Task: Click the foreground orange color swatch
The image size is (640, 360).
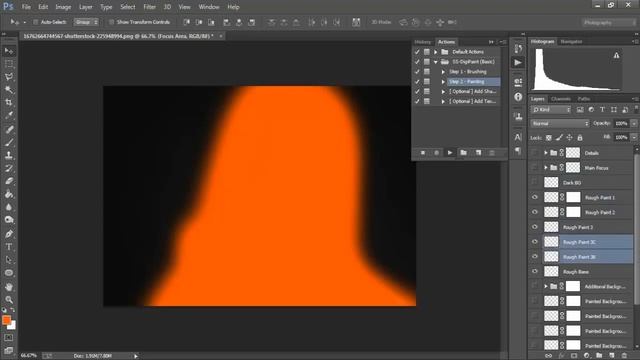Action: pyautogui.click(x=6, y=320)
